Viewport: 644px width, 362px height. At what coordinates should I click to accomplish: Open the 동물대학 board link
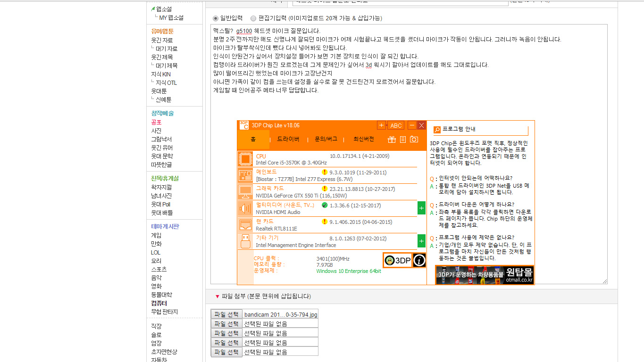161,295
